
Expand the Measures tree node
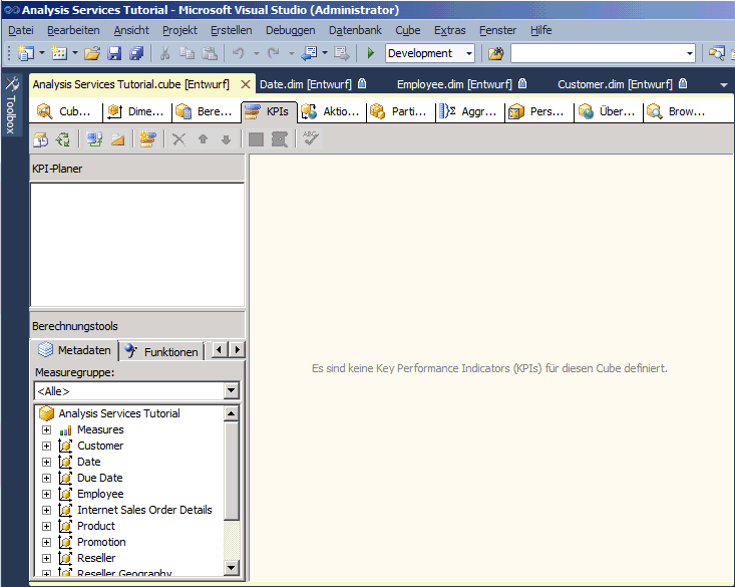coord(46,430)
